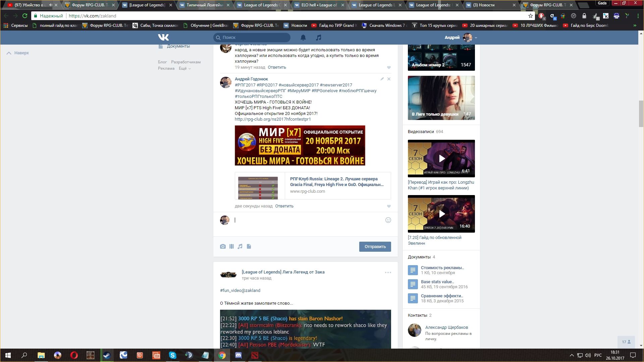The height and width of the screenshot is (362, 644).
Task: Open the VK music note icon in header
Action: 319,38
